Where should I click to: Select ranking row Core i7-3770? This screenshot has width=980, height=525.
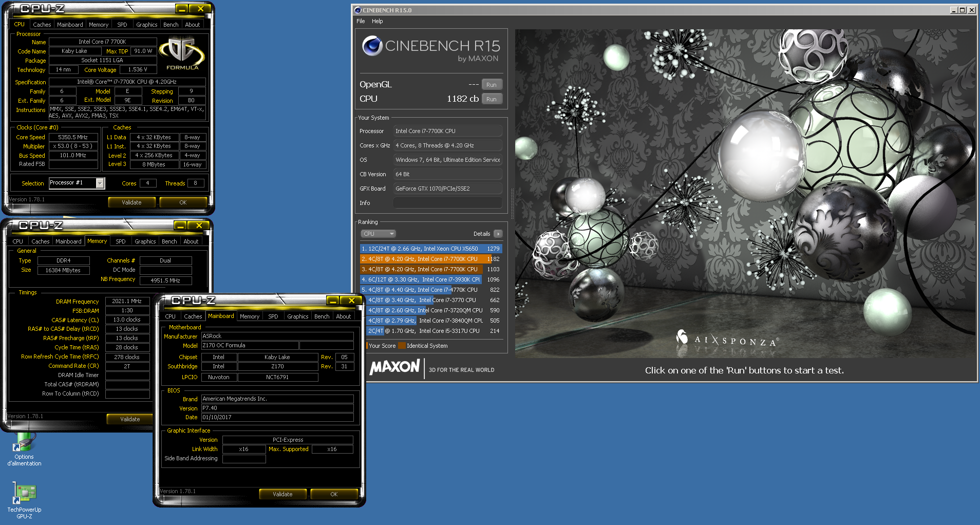(434, 300)
